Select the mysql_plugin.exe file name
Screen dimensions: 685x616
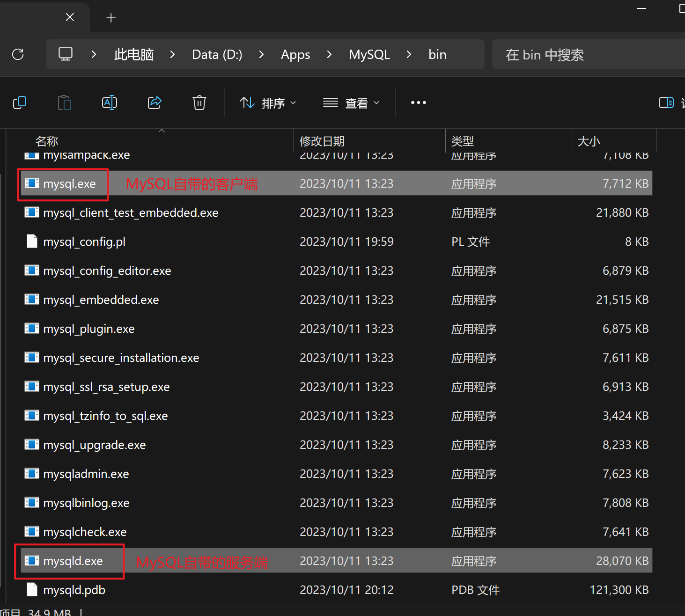coord(89,329)
